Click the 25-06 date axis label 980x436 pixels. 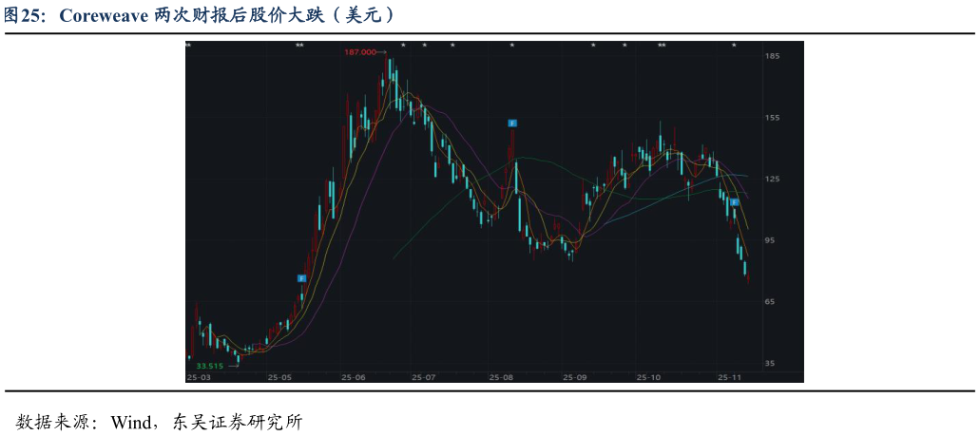click(x=354, y=377)
